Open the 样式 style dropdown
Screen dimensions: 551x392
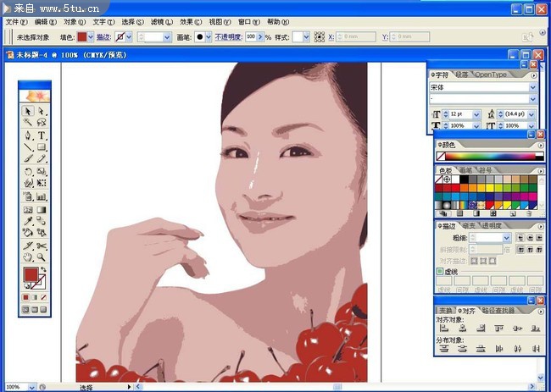pyautogui.click(x=307, y=37)
